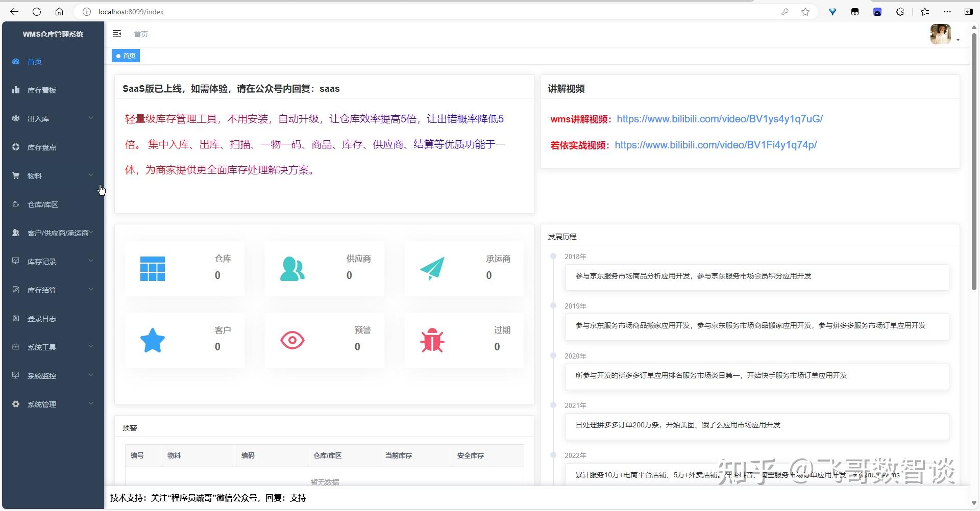Click the 系统工具 toolbox icon
980x511 pixels.
click(x=16, y=347)
